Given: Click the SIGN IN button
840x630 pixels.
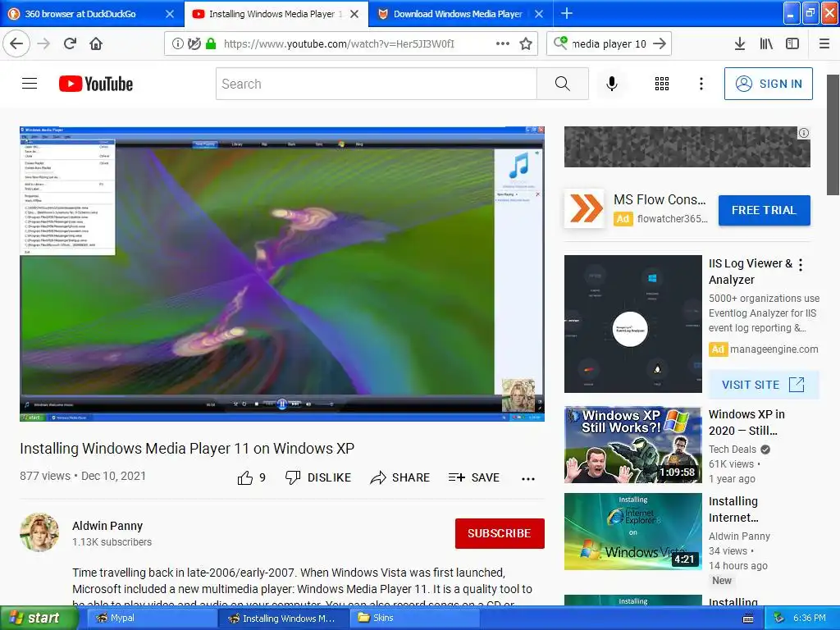Looking at the screenshot, I should [x=768, y=84].
